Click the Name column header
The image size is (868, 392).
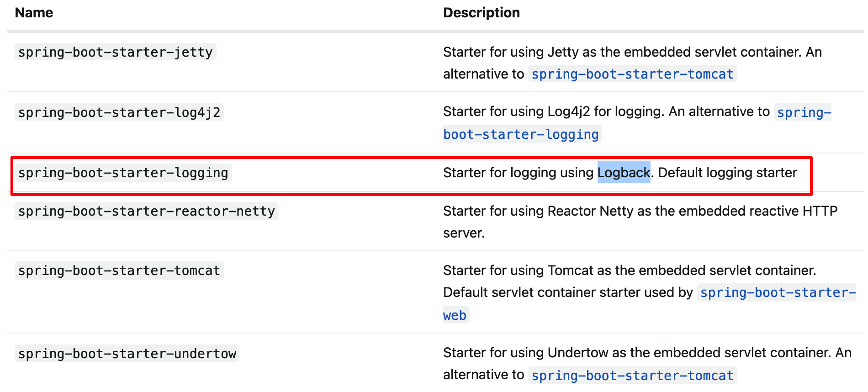point(34,13)
